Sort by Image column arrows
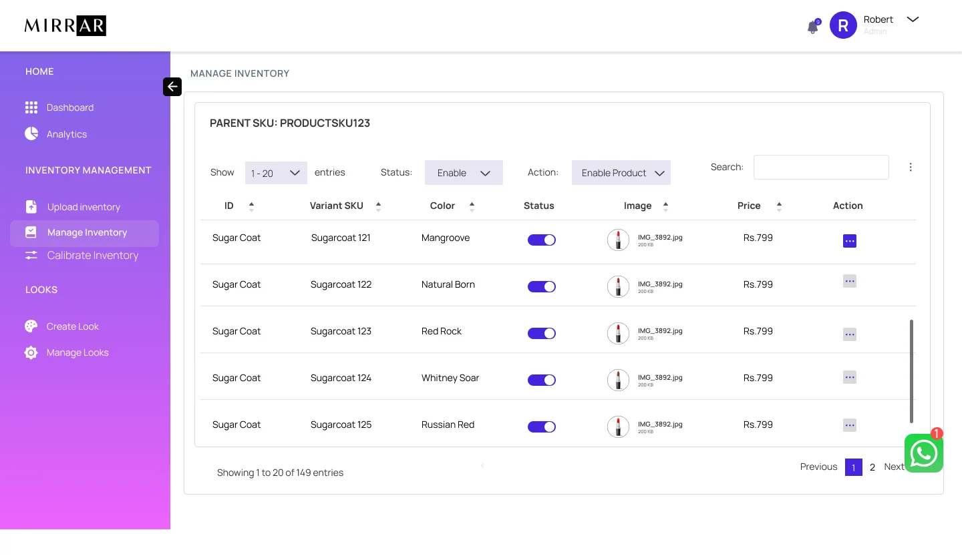The image size is (962, 560). pos(665,207)
